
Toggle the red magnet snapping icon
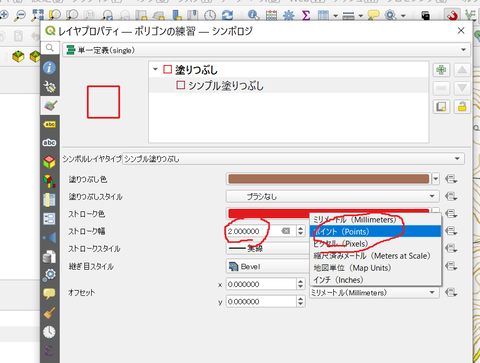(x=452, y=15)
